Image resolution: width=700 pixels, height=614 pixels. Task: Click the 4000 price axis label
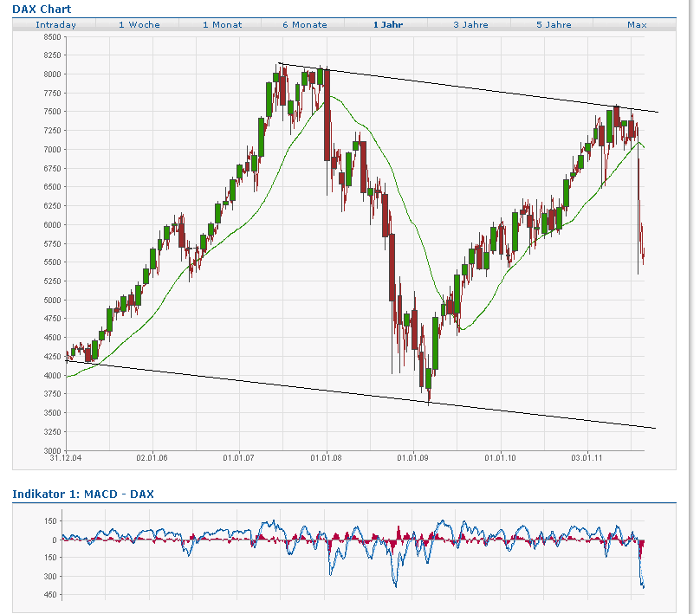pos(52,376)
